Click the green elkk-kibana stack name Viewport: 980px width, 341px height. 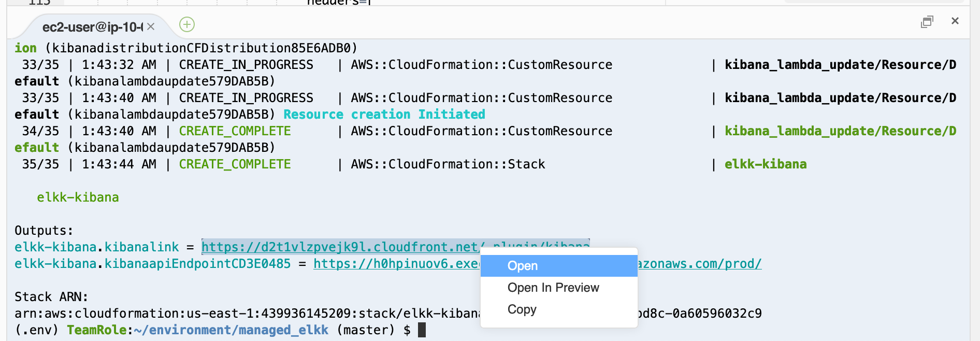[x=78, y=197]
